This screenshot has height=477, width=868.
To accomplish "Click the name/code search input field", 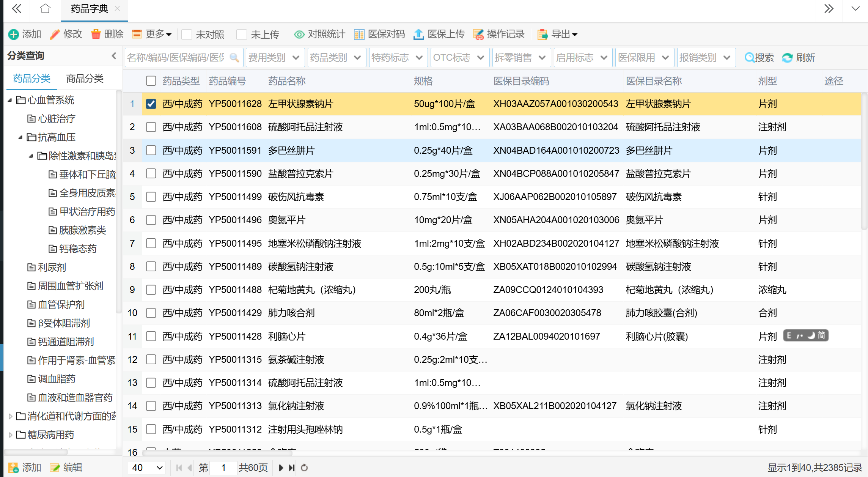I will point(176,58).
